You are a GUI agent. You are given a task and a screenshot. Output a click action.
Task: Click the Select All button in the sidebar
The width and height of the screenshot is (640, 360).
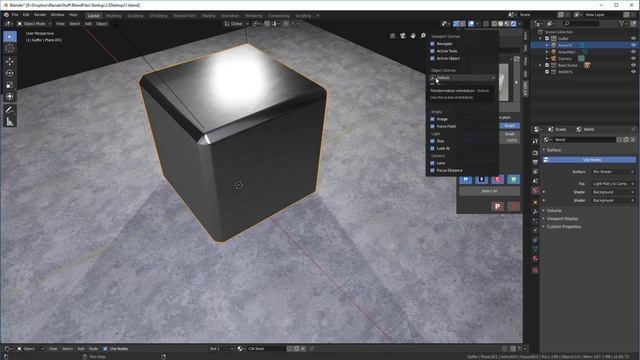point(489,191)
